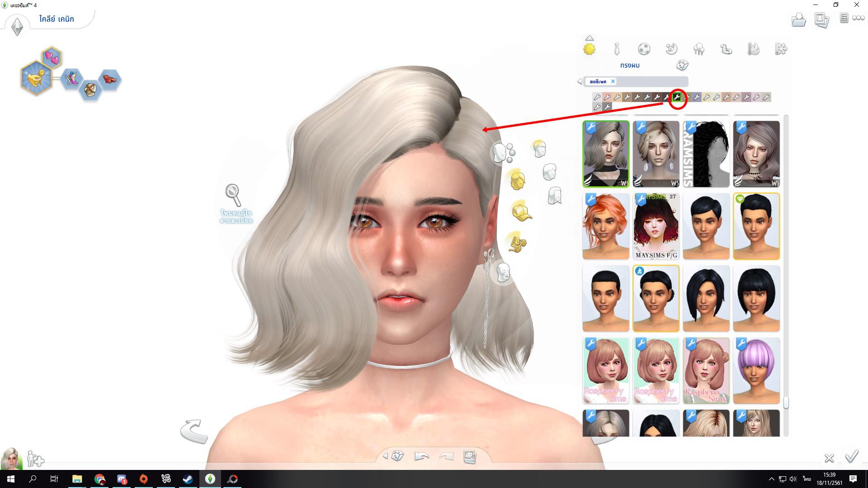
Task: Choose the mauve purple hair color swatch
Action: (746, 97)
